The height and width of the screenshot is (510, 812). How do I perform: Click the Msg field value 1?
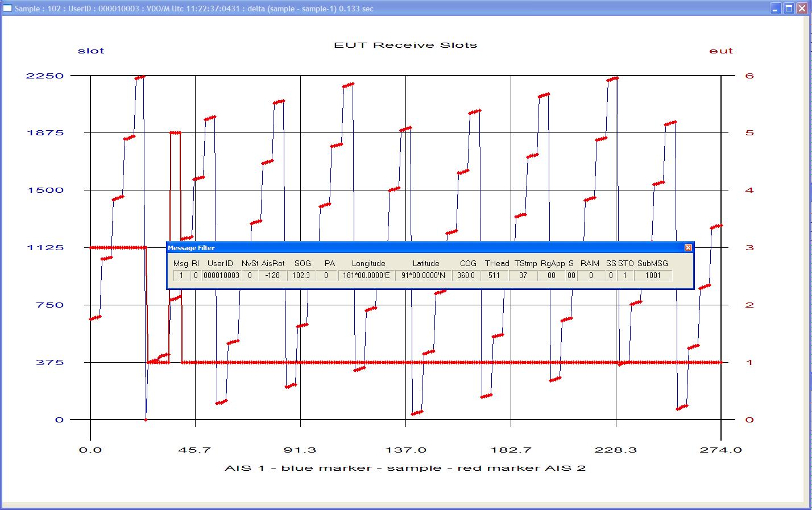(181, 275)
